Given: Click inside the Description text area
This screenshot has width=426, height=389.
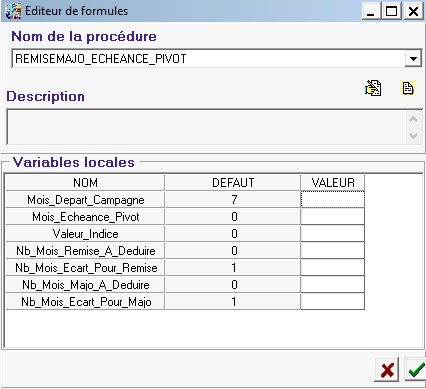Looking at the screenshot, I should click(x=206, y=127).
